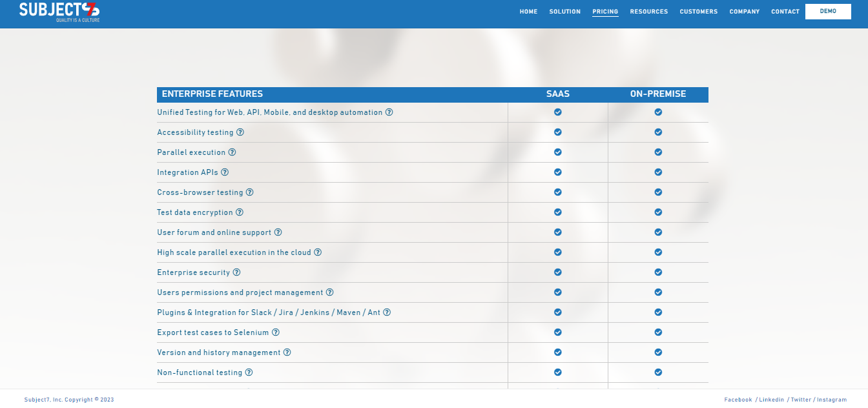Click help icon next to Test data encryption
The height and width of the screenshot is (408, 868).
[x=239, y=212]
